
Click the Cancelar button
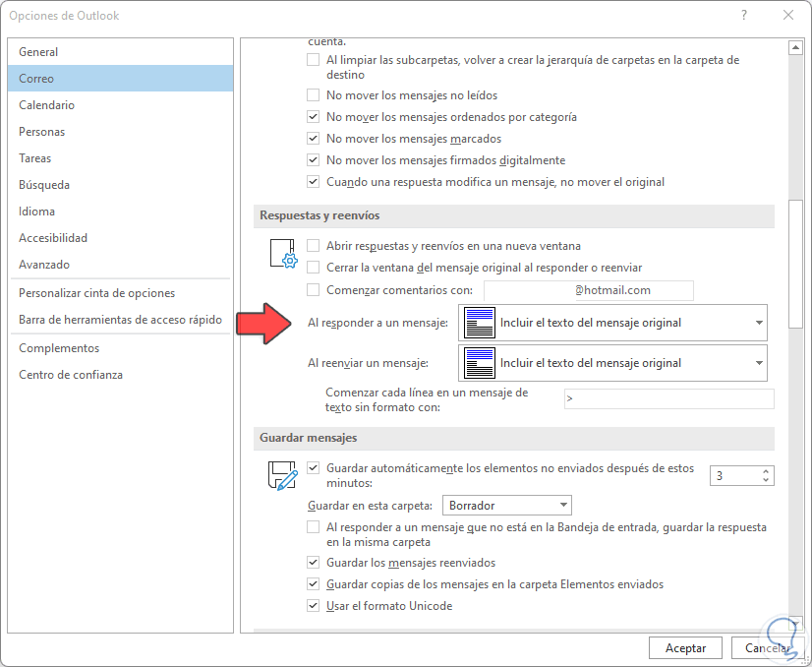point(767,647)
